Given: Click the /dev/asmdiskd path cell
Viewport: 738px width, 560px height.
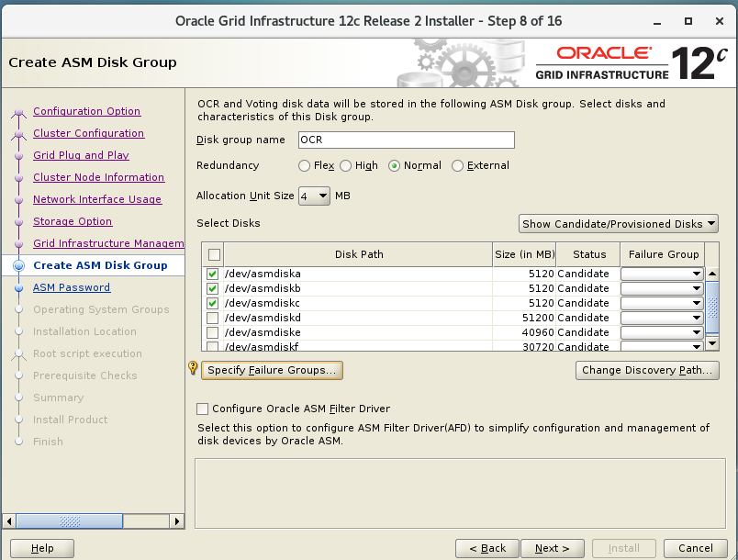Looking at the screenshot, I should point(358,318).
